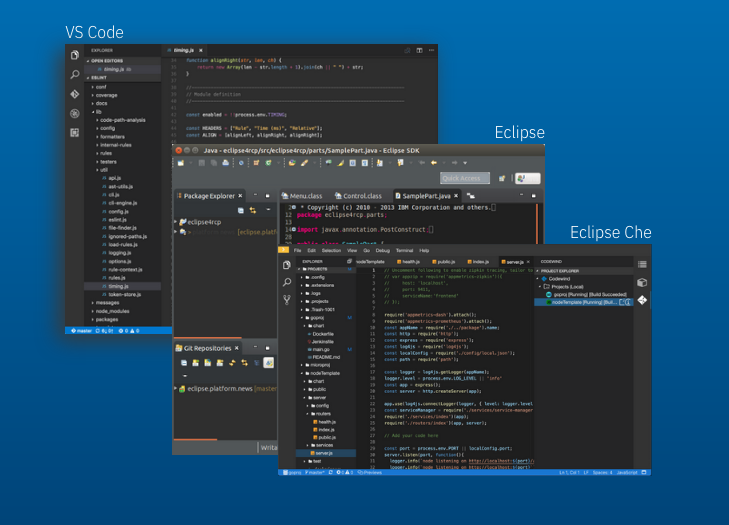Open file-finder.js in VS Code explorer
The height and width of the screenshot is (525, 729).
(122, 228)
